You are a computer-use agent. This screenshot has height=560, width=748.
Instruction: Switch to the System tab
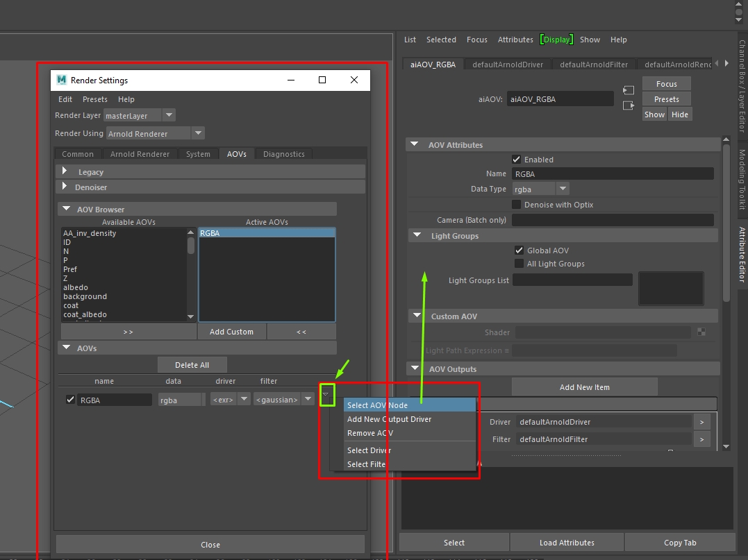click(x=198, y=154)
